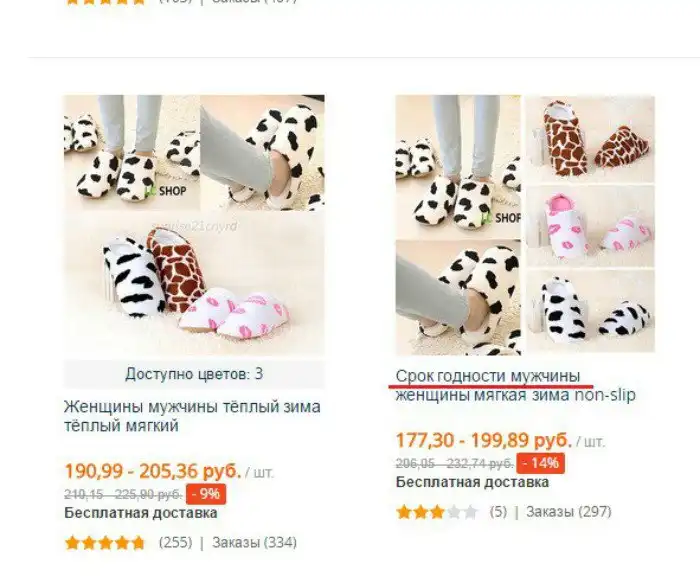
Task: Click old price 210,15 - 225,90 руб.
Action: pos(123,495)
